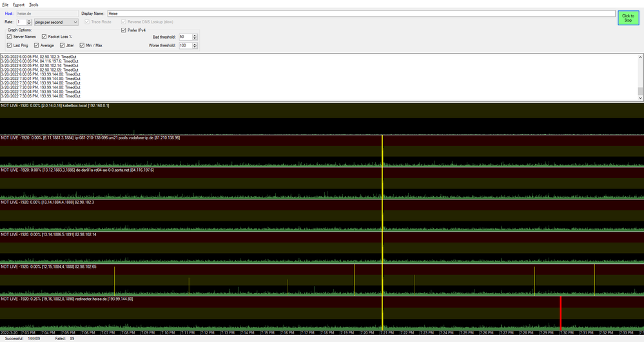Click the log scrollbar down arrow

640,98
